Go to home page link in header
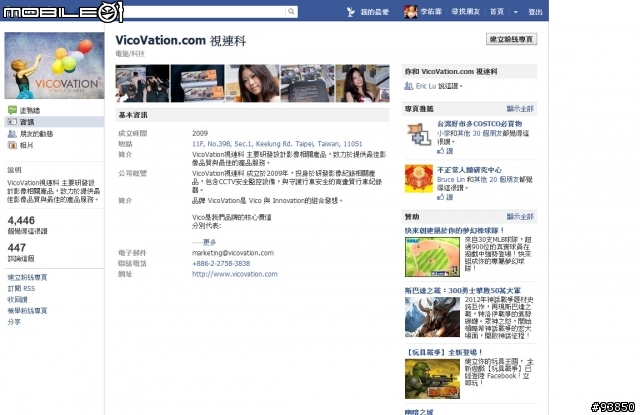 coord(497,11)
